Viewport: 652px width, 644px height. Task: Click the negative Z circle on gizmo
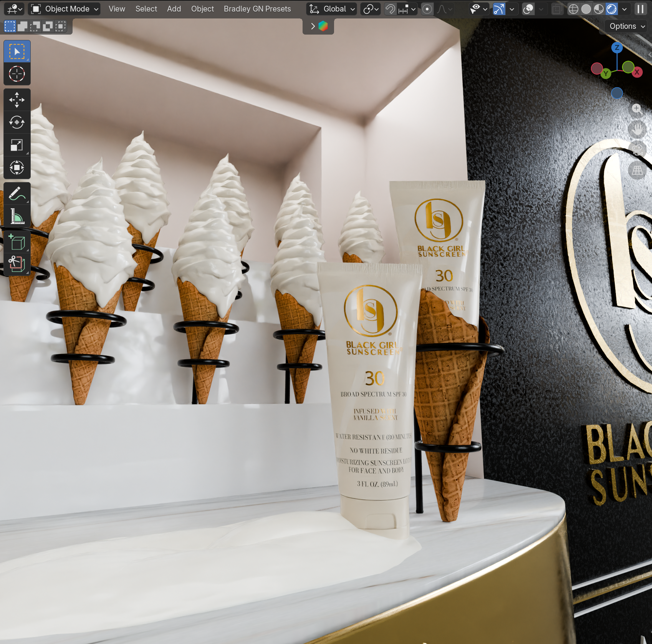coord(617,93)
